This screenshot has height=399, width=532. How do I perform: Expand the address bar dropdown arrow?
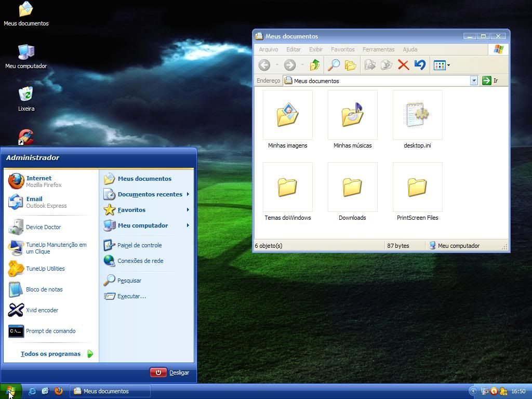coord(474,81)
